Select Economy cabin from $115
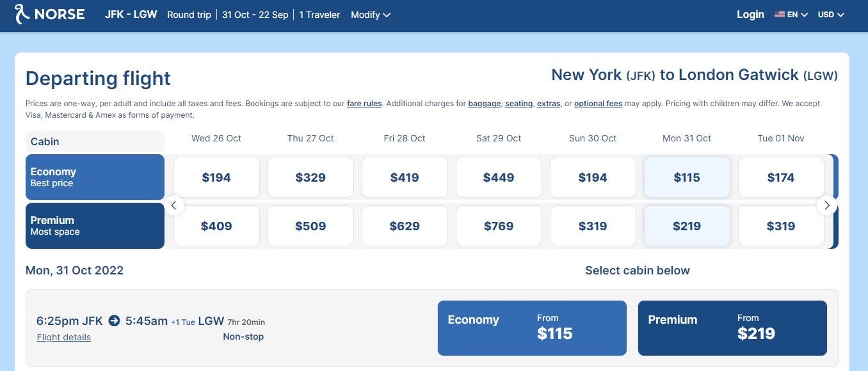The width and height of the screenshot is (868, 371). point(532,328)
